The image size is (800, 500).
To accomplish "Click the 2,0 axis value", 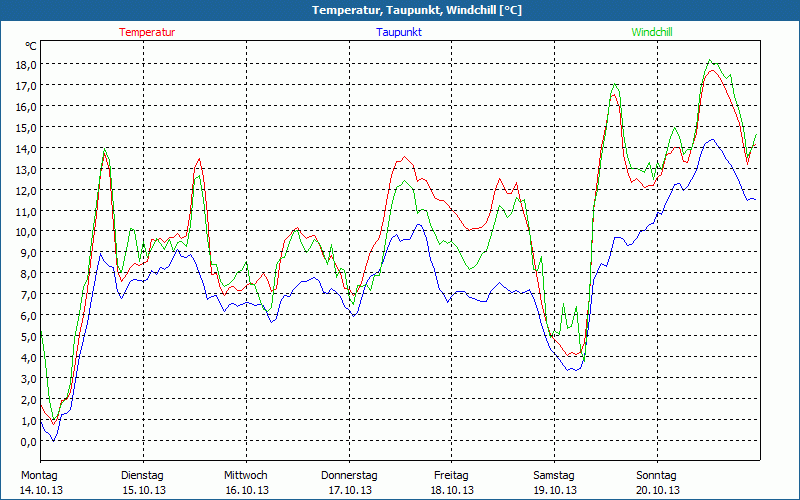I will tap(30, 399).
